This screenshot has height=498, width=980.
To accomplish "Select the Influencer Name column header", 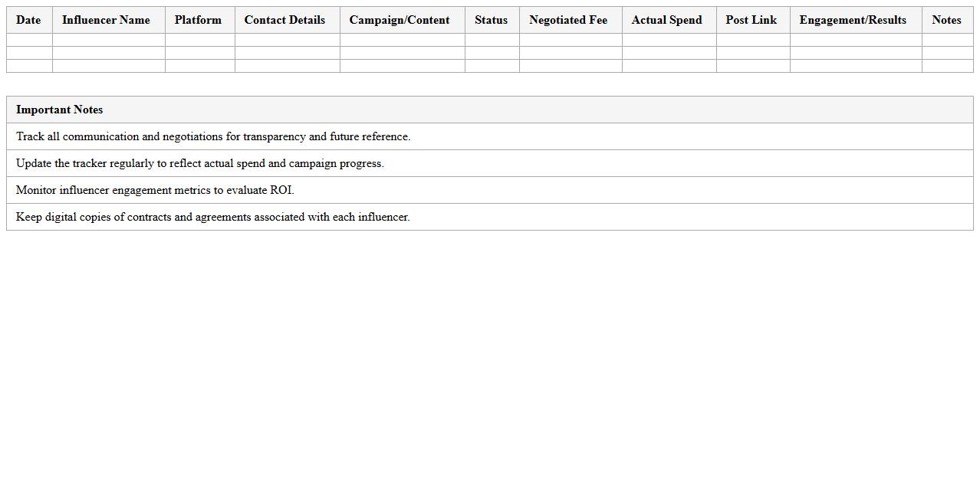I will pos(106,20).
